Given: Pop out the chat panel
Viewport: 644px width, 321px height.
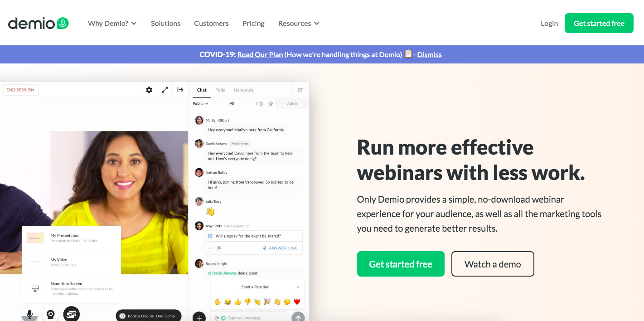Looking at the screenshot, I should [x=300, y=90].
